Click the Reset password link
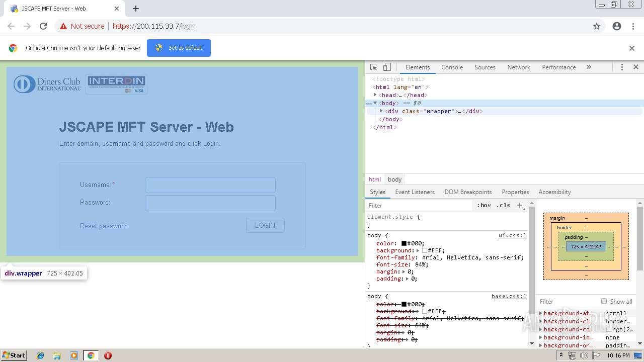 coord(103,226)
